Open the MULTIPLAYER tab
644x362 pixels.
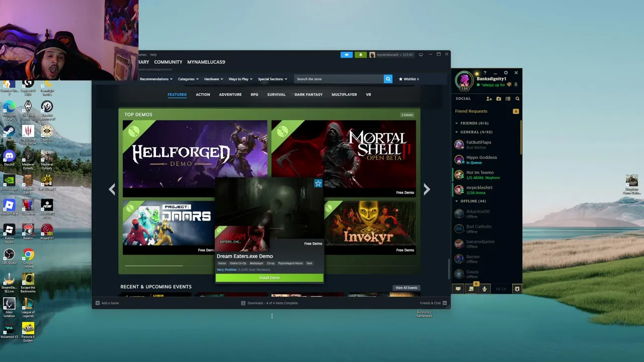344,95
